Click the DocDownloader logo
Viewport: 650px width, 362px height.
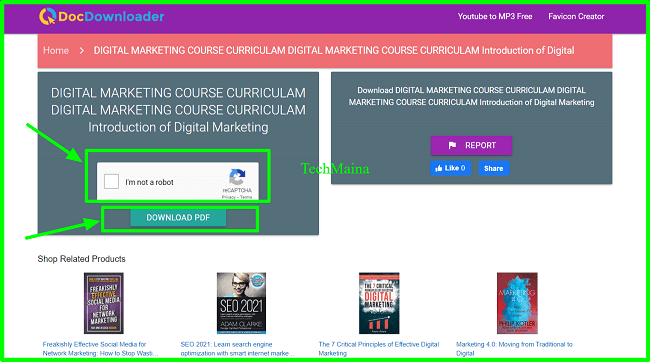pyautogui.click(x=102, y=17)
